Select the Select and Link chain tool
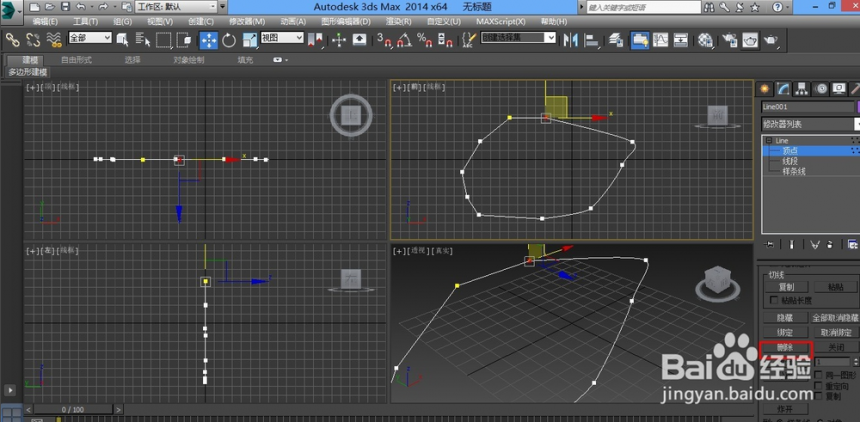 (x=12, y=40)
